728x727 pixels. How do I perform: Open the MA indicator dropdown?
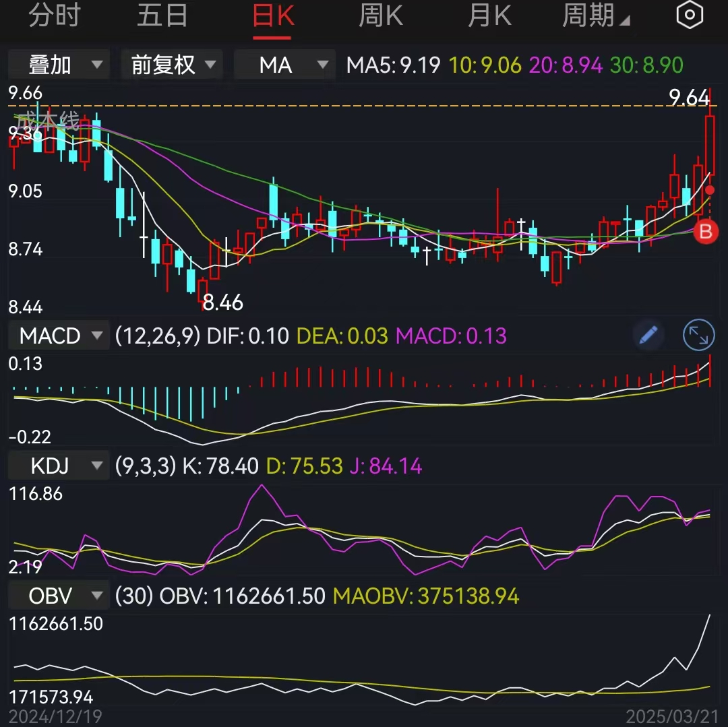pos(284,65)
